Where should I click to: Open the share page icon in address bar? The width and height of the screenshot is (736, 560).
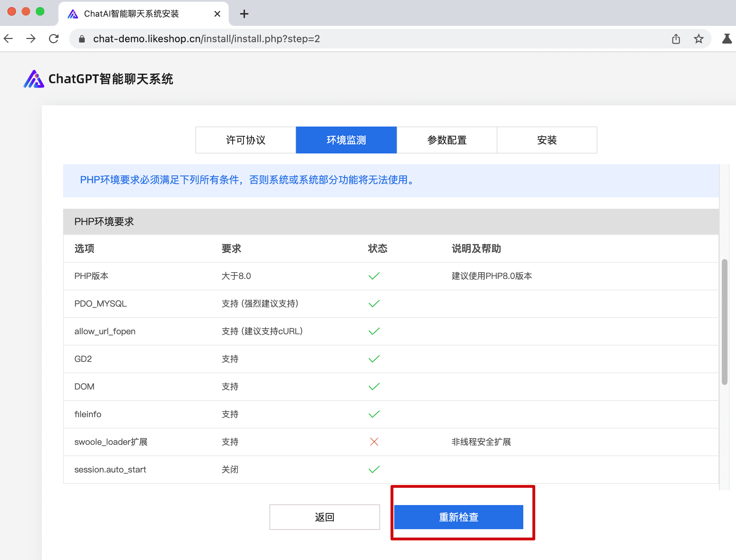tap(676, 39)
